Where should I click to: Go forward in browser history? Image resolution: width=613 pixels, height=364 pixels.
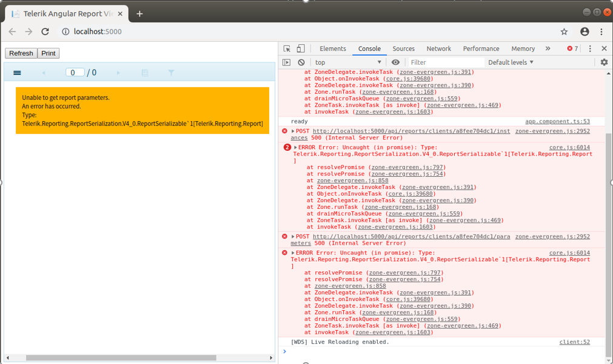pos(28,31)
